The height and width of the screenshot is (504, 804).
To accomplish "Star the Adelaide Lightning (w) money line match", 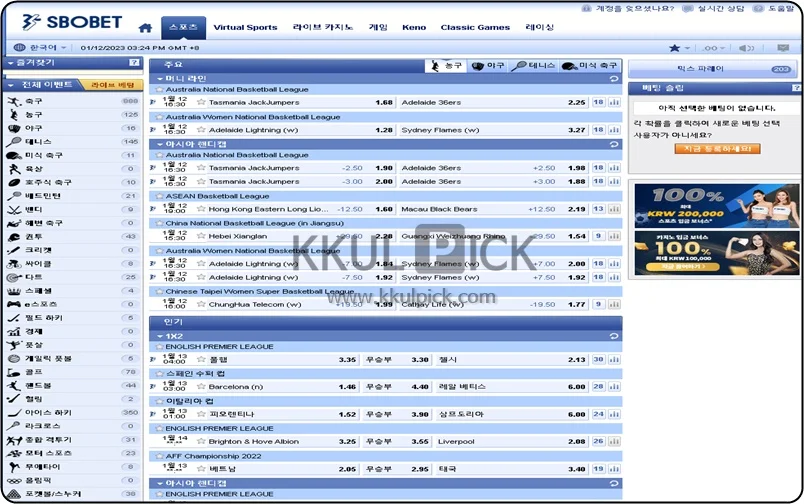I will pyautogui.click(x=201, y=130).
